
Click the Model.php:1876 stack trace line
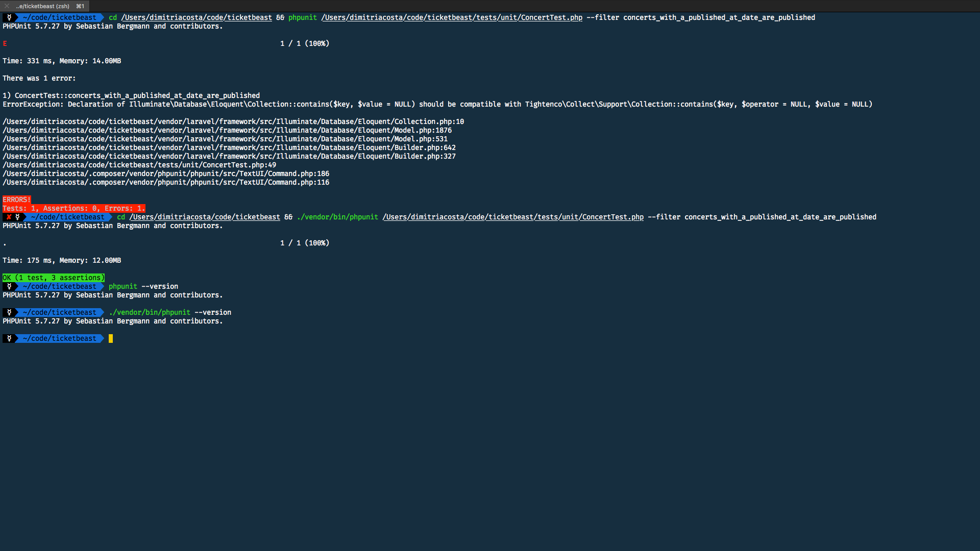[x=227, y=130]
